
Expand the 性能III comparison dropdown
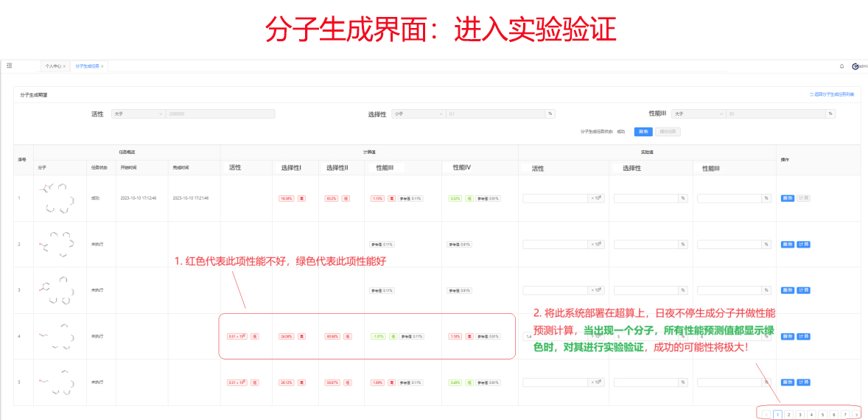(698, 114)
